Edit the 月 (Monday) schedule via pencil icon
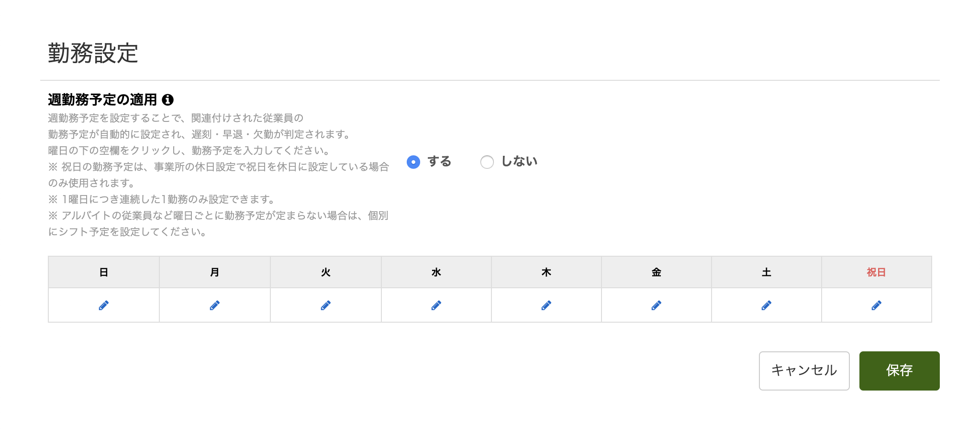980x435 pixels. pyautogui.click(x=214, y=305)
